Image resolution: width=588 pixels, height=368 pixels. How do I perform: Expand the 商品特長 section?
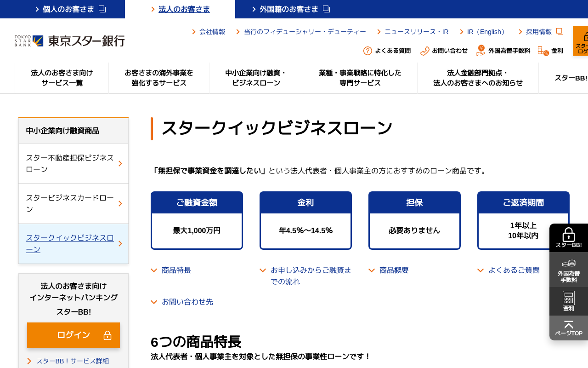click(175, 270)
